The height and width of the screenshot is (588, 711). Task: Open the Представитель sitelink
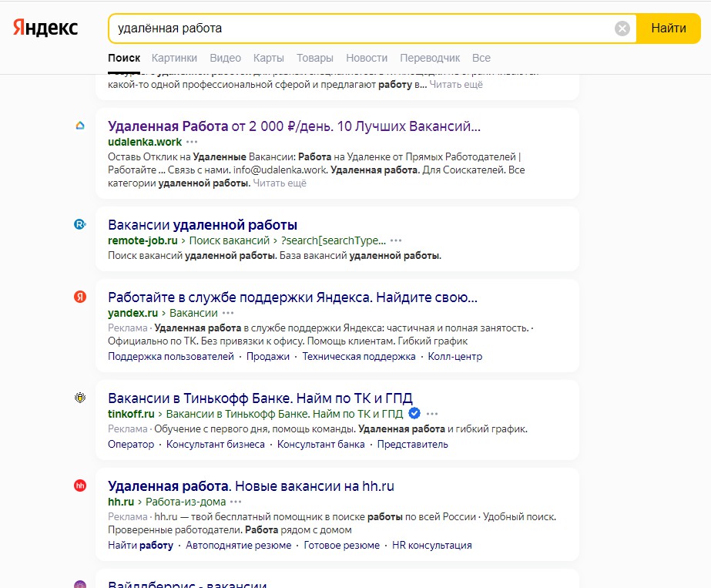coord(413,445)
